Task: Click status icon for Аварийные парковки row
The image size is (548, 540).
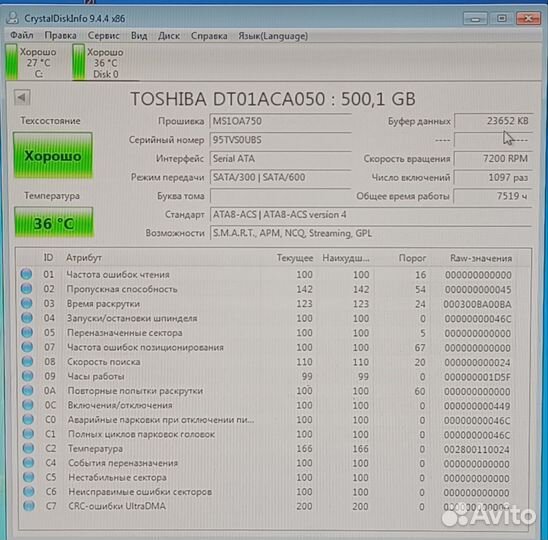Action: [28, 419]
